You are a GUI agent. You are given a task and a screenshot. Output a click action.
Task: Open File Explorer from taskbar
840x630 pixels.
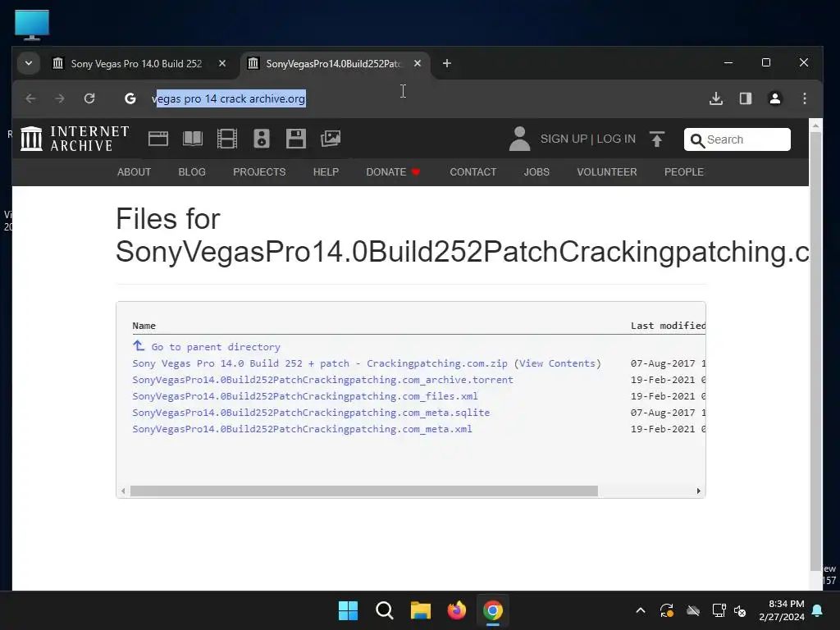click(421, 610)
